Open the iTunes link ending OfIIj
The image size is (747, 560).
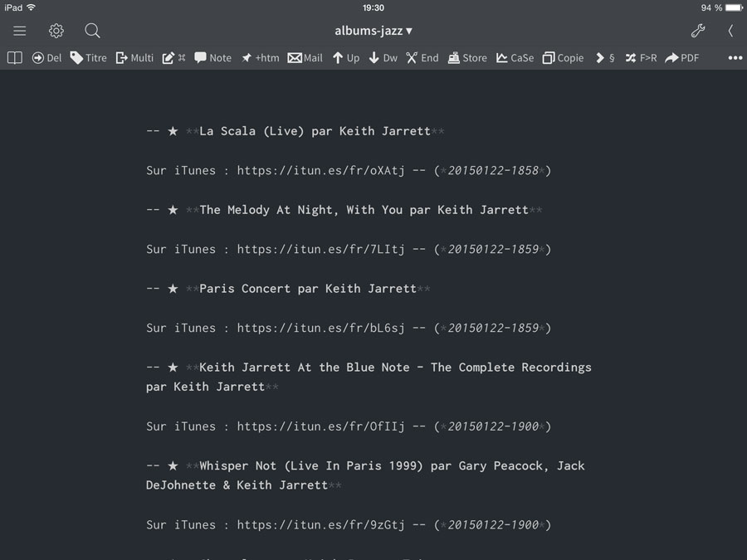click(x=320, y=426)
